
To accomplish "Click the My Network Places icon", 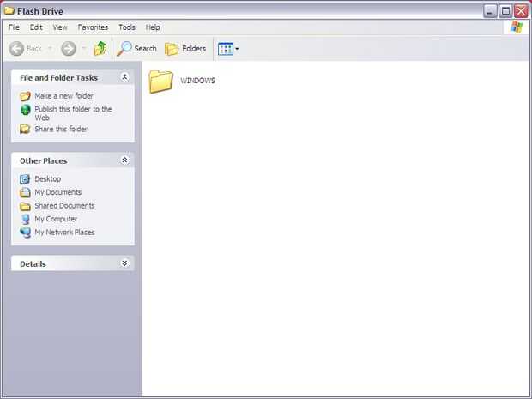I will click(25, 233).
